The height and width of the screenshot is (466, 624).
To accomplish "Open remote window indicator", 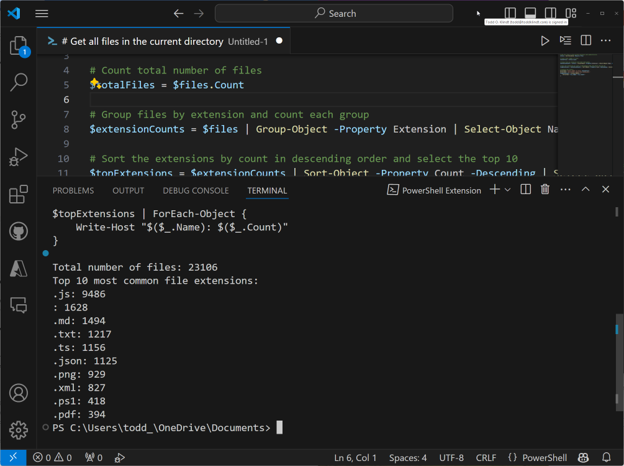I will tap(13, 458).
